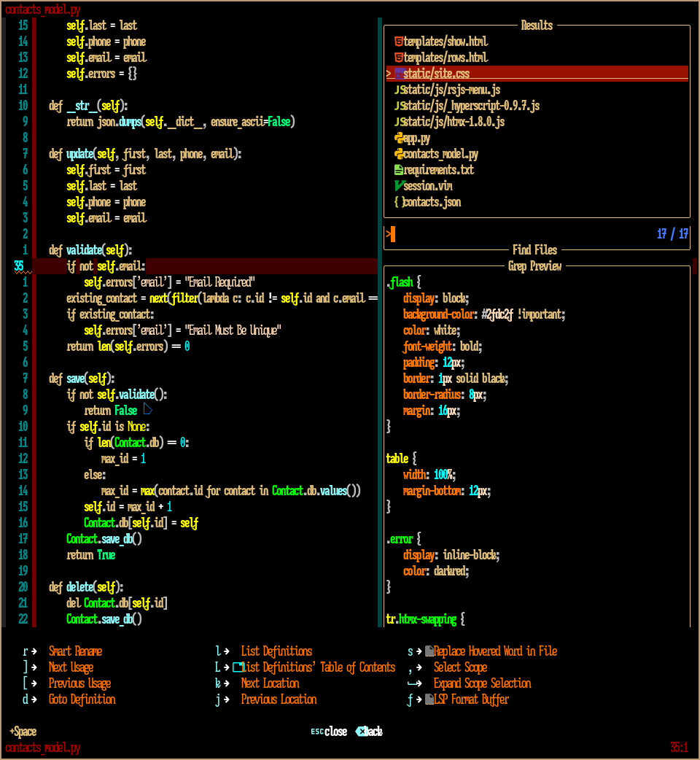The image size is (700, 760).
Task: Click Vim icon beside session.vim
Action: point(399,186)
